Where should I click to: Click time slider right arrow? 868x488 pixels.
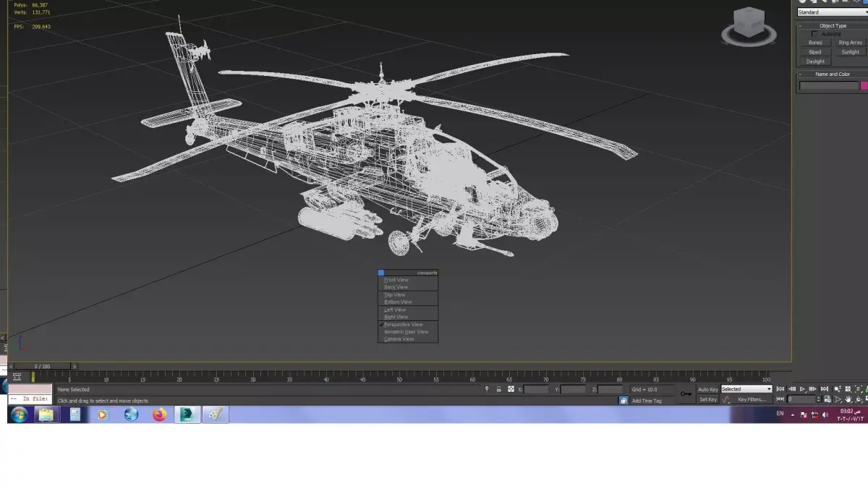tap(74, 367)
